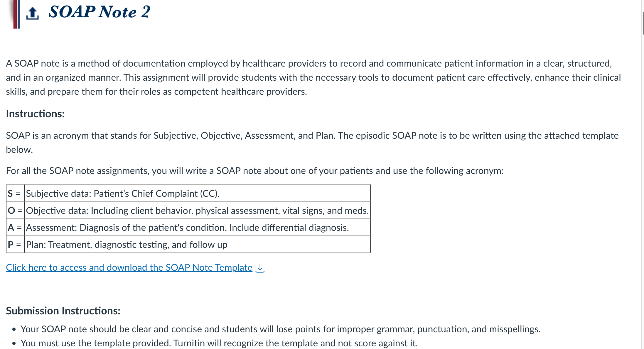Click the "SOAP Note 2" page title
Screen dimensions: 644x349
point(99,12)
